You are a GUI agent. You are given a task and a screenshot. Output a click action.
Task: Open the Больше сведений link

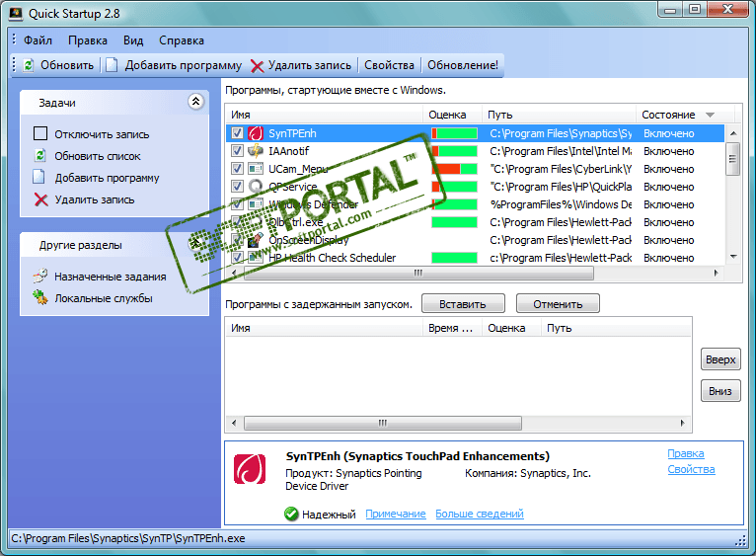(480, 514)
